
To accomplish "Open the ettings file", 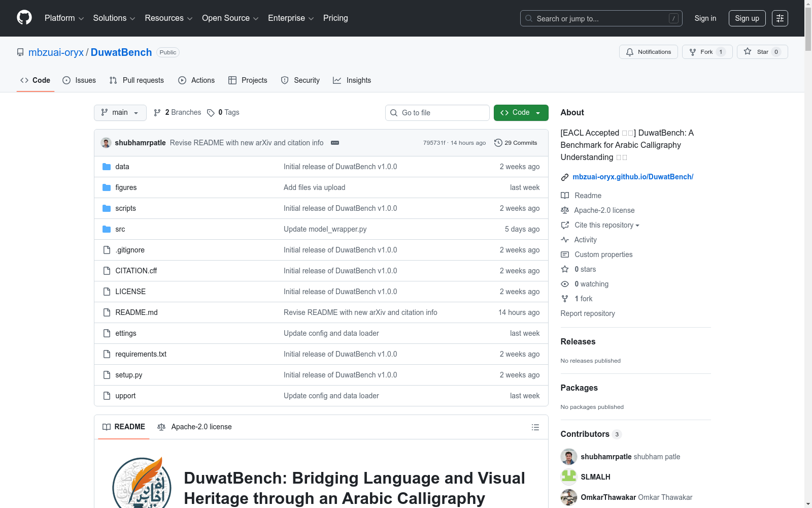I will [126, 333].
